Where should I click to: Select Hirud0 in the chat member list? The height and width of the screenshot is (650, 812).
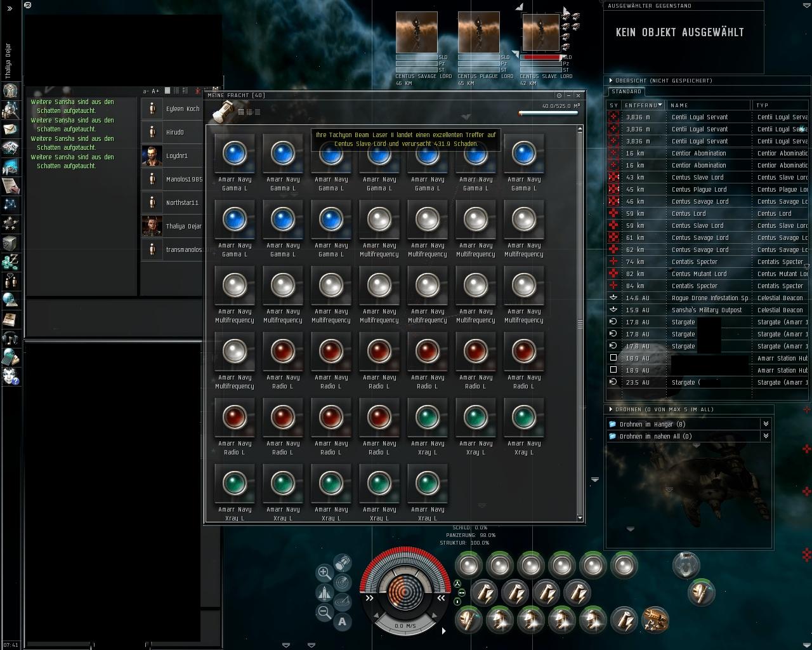tap(171, 132)
